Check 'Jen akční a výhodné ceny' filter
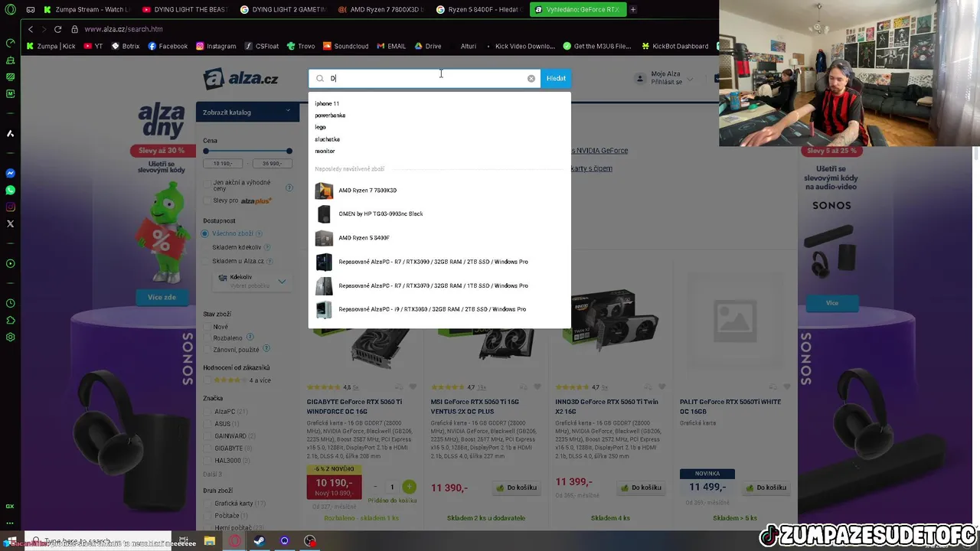The width and height of the screenshot is (980, 551). tap(207, 185)
